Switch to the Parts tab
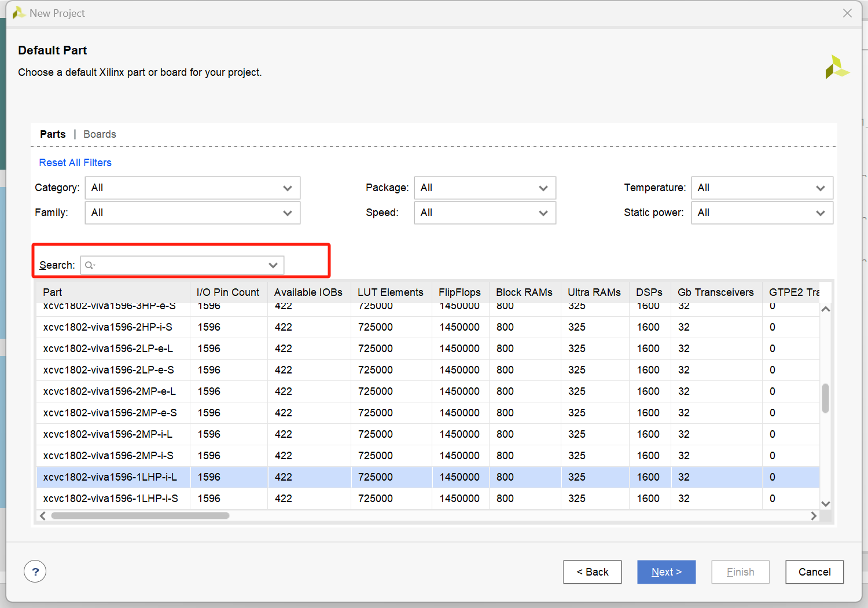 (x=53, y=134)
